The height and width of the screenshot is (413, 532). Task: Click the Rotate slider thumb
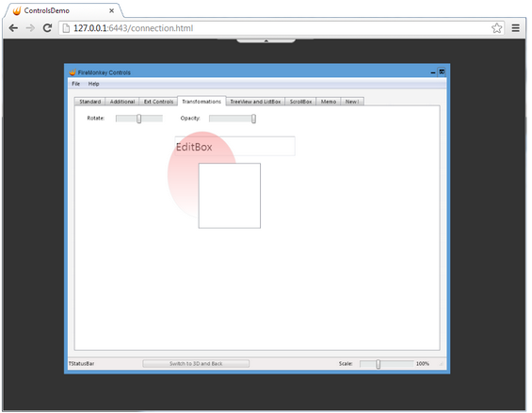point(138,119)
